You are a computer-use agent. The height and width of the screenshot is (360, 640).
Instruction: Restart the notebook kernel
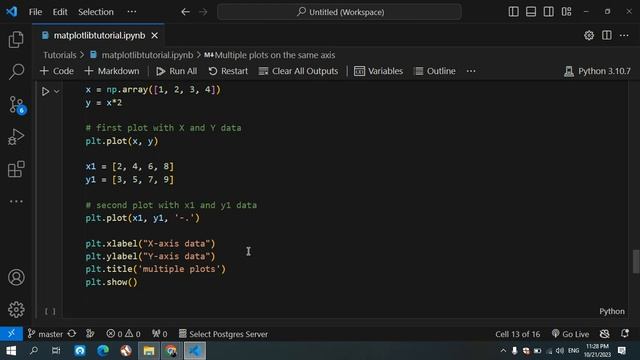tap(228, 71)
